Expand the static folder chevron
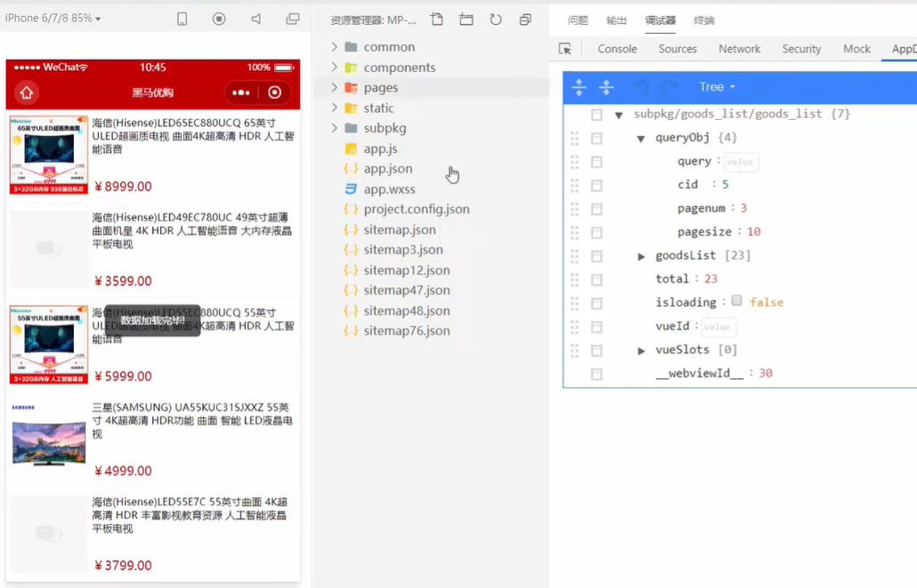 click(334, 108)
